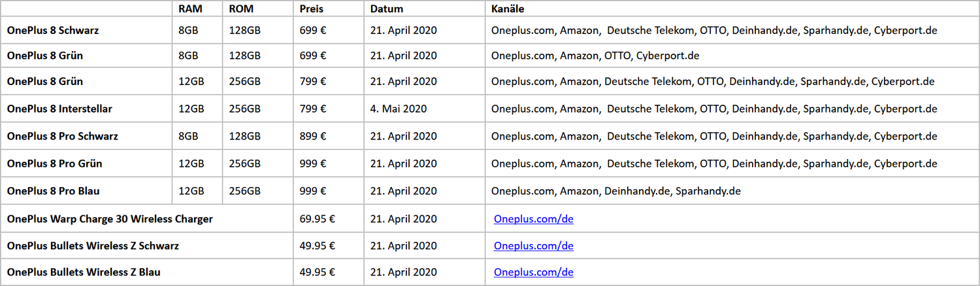This screenshot has width=980, height=286.
Task: Click the Preis column header
Action: [x=312, y=9]
